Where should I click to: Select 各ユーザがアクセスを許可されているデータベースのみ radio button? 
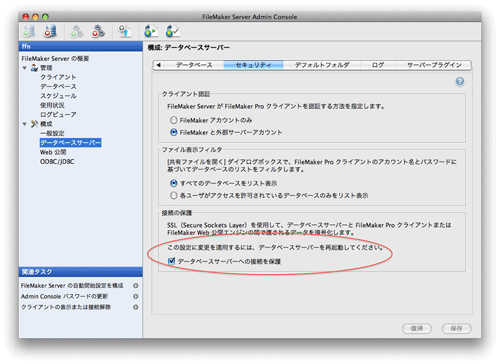tap(174, 195)
